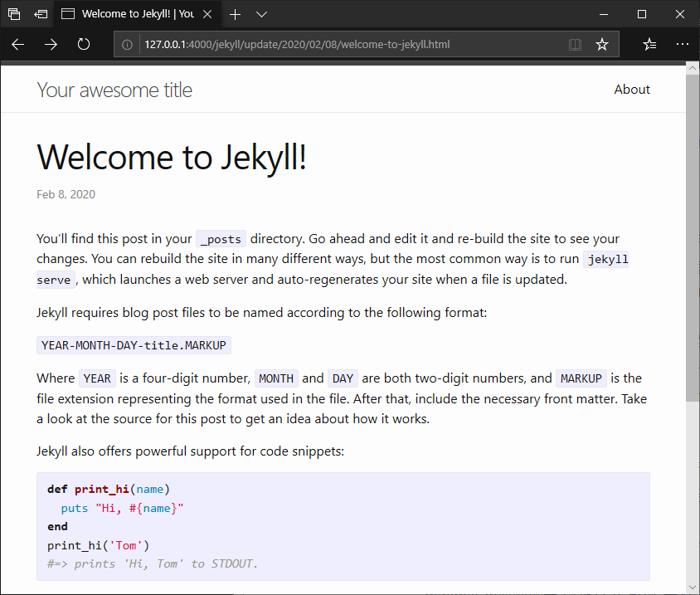The image size is (700, 595).
Task: Open the Your awesome title link
Action: point(114,90)
